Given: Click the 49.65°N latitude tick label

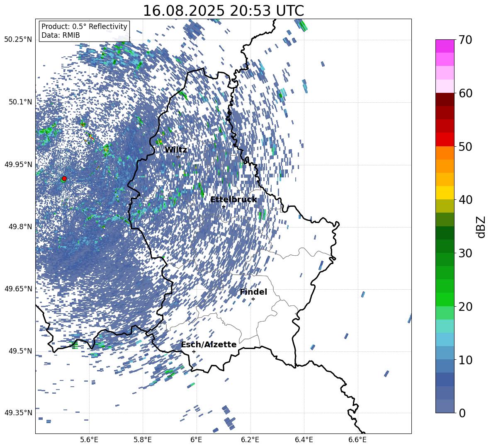Looking at the screenshot, I should [18, 289].
